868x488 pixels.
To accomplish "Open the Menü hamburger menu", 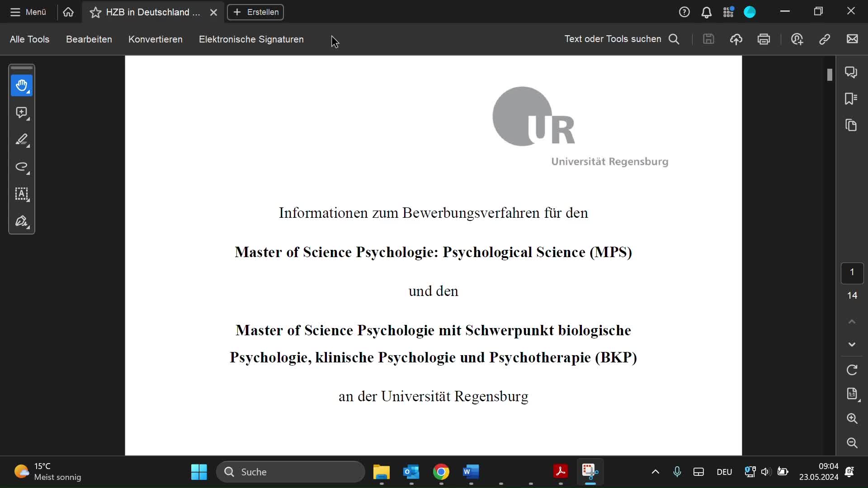I will 28,12.
